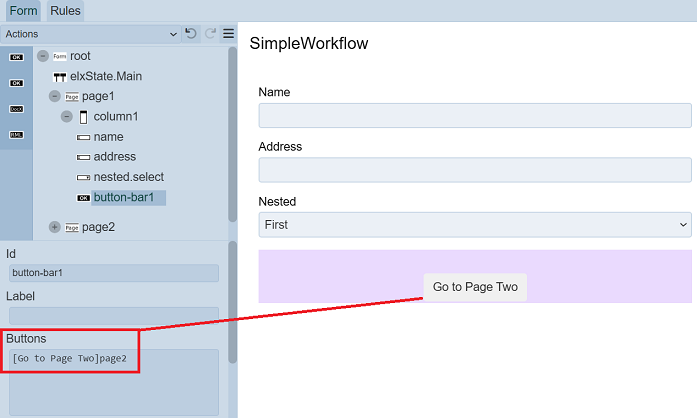
Task: Click the top OK palette icon
Action: point(16,57)
